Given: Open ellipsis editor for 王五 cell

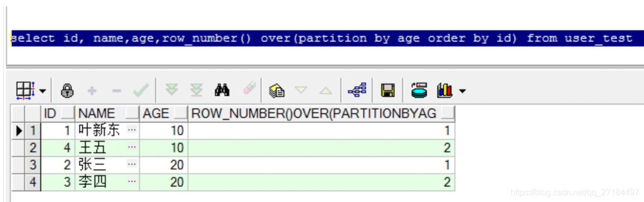Looking at the screenshot, I should point(132,148).
